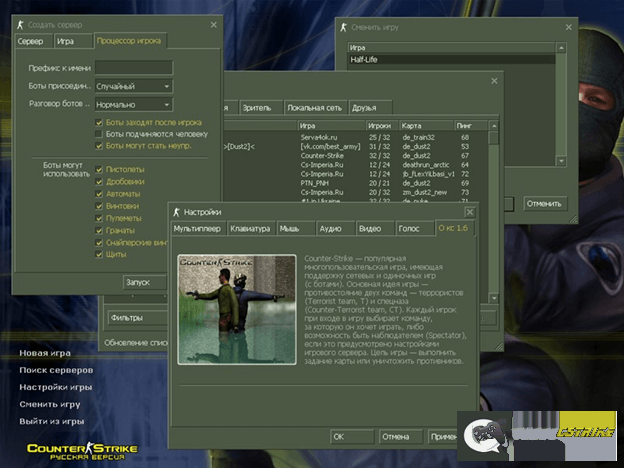624x468 pixels.
Task: Switch to Аудио settings tab
Action: pos(335,229)
